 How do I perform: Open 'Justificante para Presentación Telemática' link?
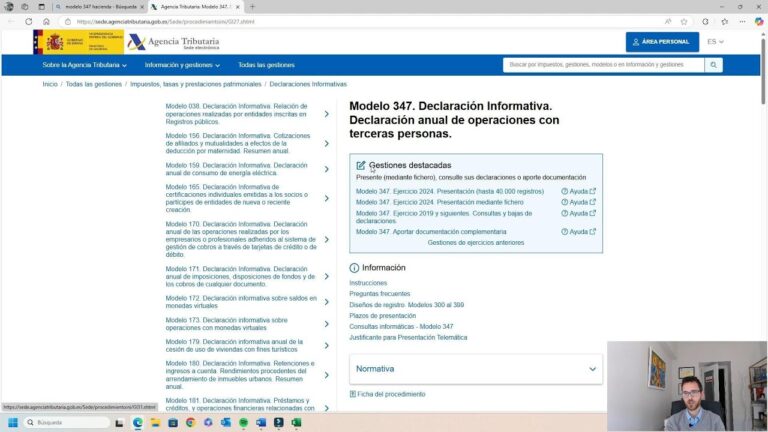(x=408, y=337)
